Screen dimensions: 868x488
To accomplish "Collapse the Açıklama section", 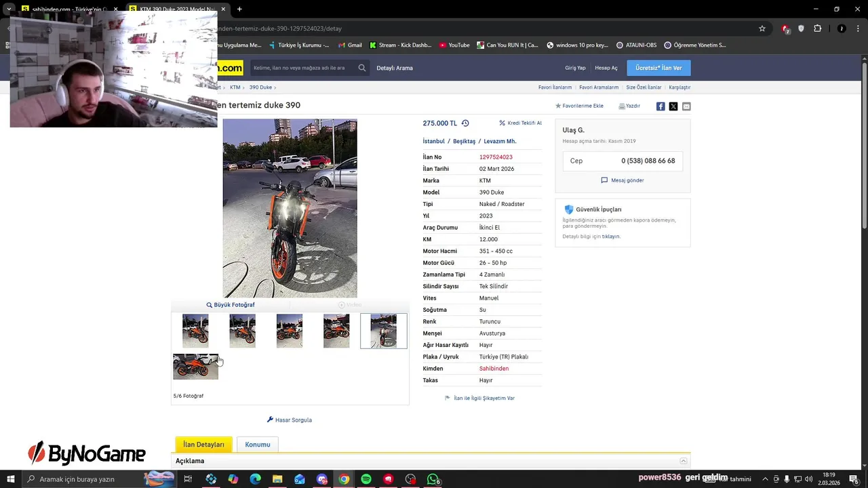I will point(684,461).
